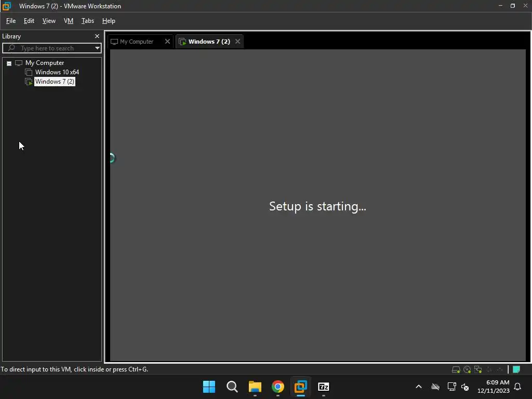Image resolution: width=532 pixels, height=399 pixels.
Task: Click the My Computer monitor icon in tree
Action: click(x=19, y=63)
